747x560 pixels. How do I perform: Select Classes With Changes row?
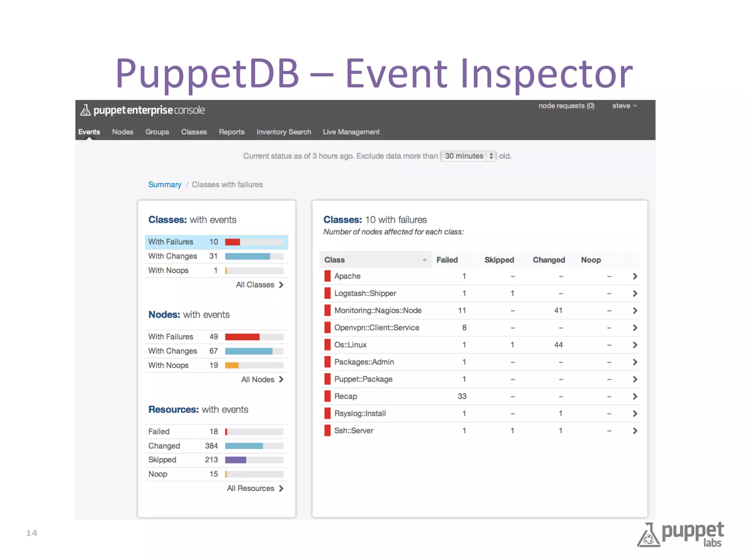(x=216, y=256)
